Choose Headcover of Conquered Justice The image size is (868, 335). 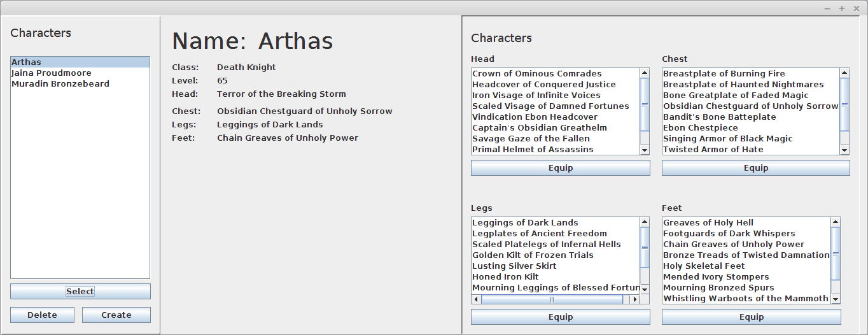556,84
